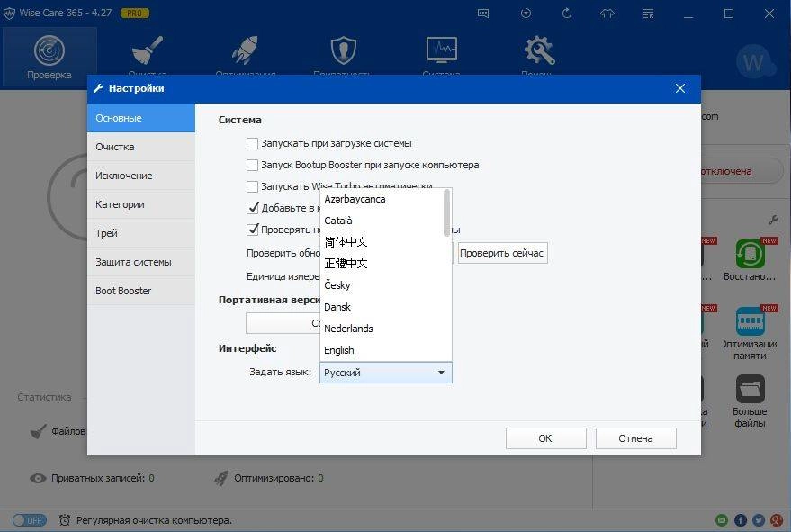This screenshot has height=532, width=791.
Task: Open the menu list icon in title bar
Action: tap(648, 14)
